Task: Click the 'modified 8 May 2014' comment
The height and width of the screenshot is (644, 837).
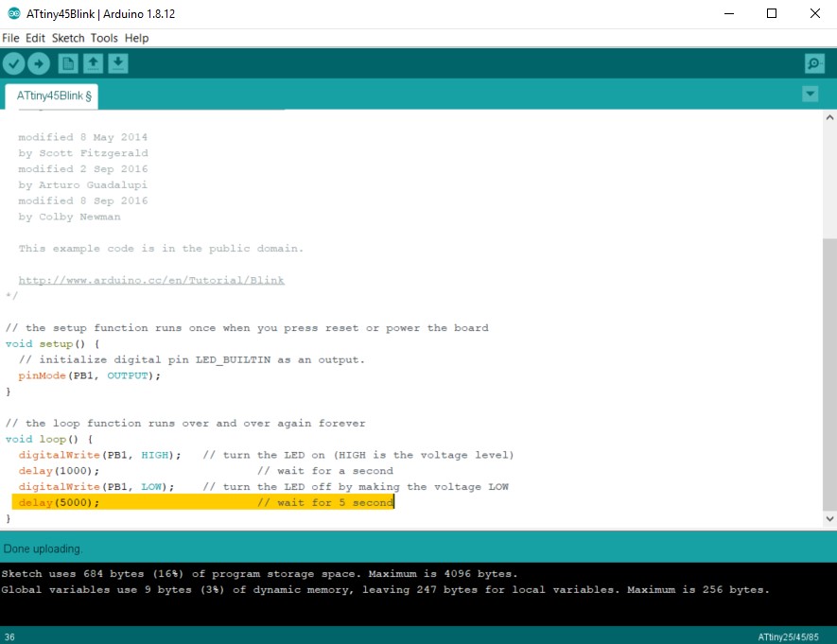Action: coord(82,137)
